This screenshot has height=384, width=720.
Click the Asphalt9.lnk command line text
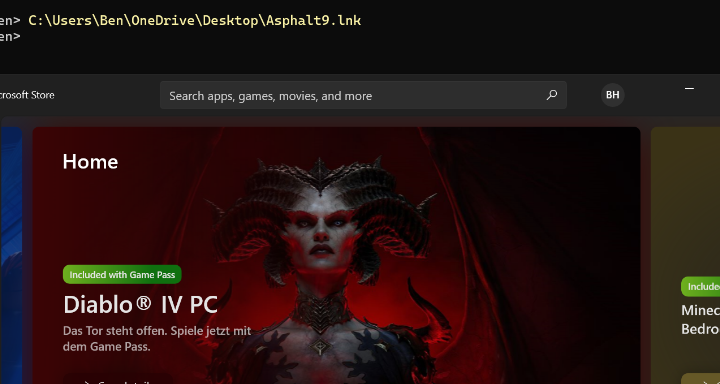tap(195, 21)
